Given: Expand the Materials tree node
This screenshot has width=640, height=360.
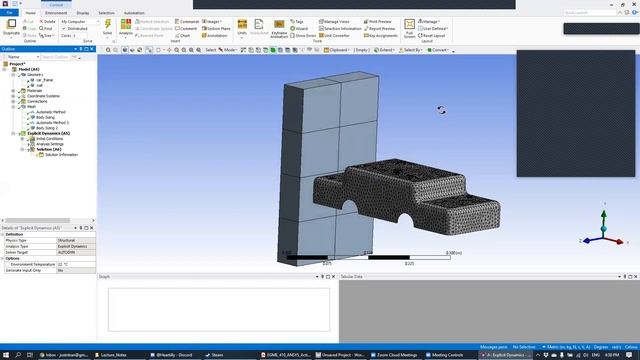Looking at the screenshot, I should tap(13, 91).
